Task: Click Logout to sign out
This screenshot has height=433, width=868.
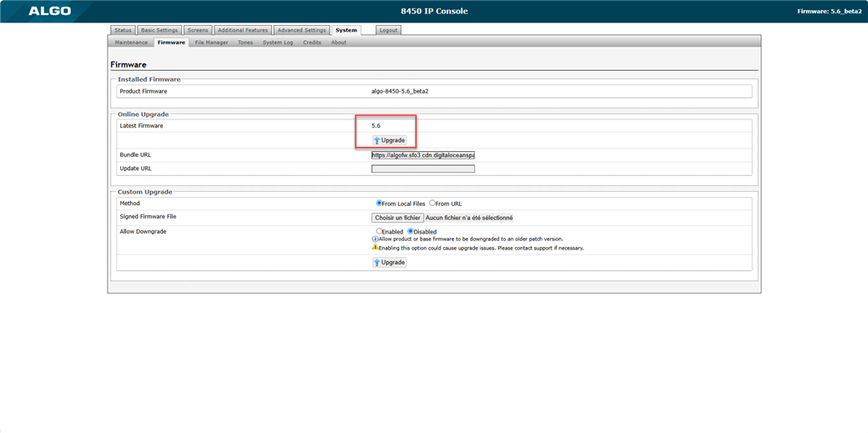Action: [x=388, y=30]
